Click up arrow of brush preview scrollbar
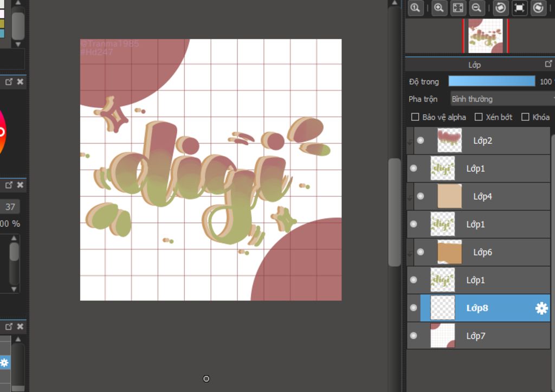Viewport: 555px width, 392px height. tap(14, 238)
